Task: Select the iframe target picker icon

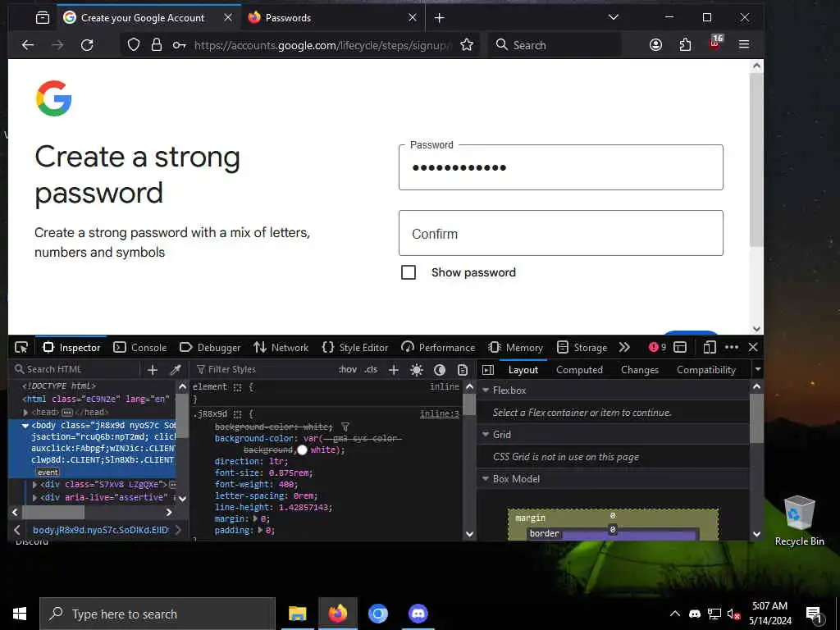Action: 680,347
